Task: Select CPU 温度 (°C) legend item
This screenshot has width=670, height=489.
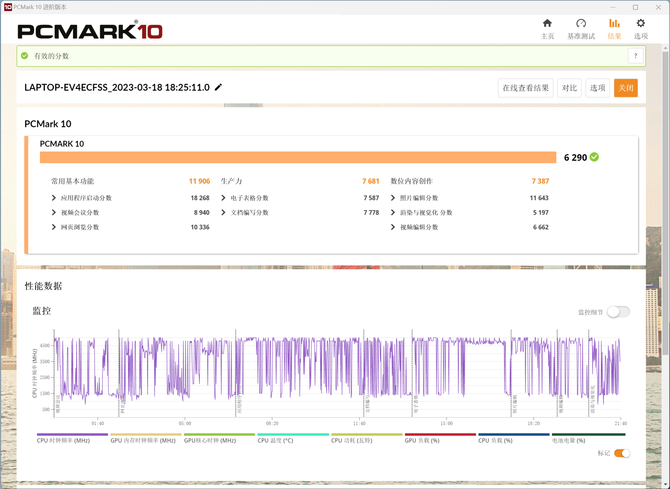Action: coord(293,438)
